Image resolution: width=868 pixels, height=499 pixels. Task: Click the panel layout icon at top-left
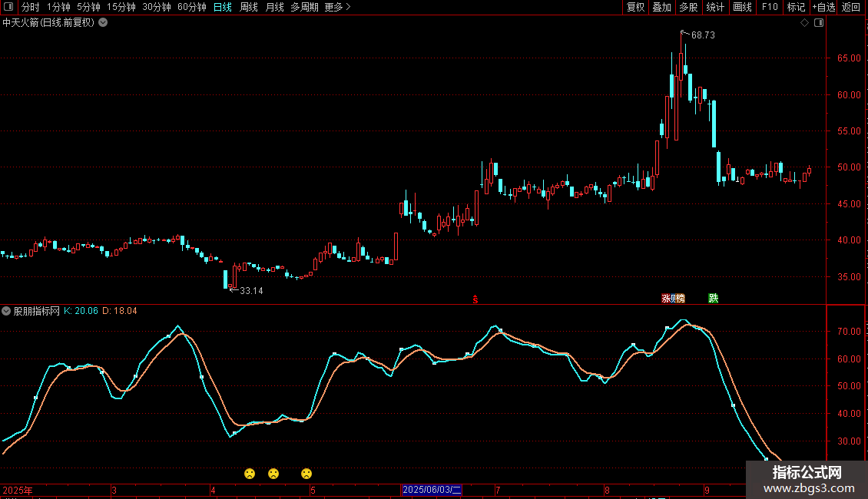8,7
